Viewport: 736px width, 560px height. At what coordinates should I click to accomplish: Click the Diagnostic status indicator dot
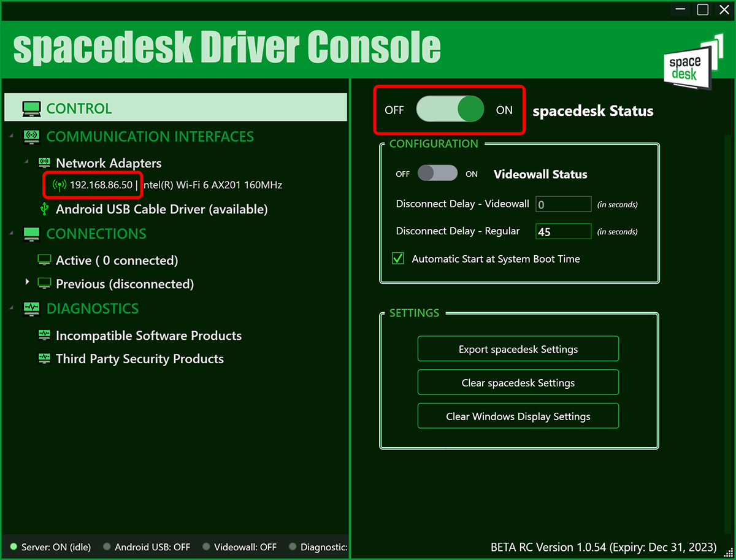pyautogui.click(x=293, y=547)
